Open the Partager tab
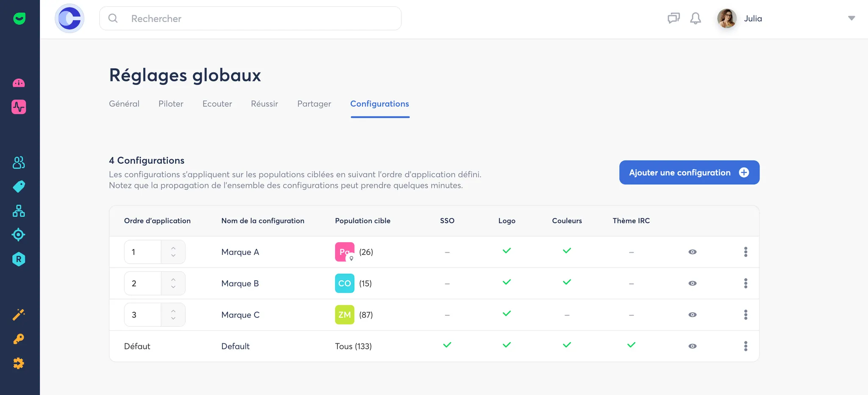868x395 pixels. tap(314, 104)
